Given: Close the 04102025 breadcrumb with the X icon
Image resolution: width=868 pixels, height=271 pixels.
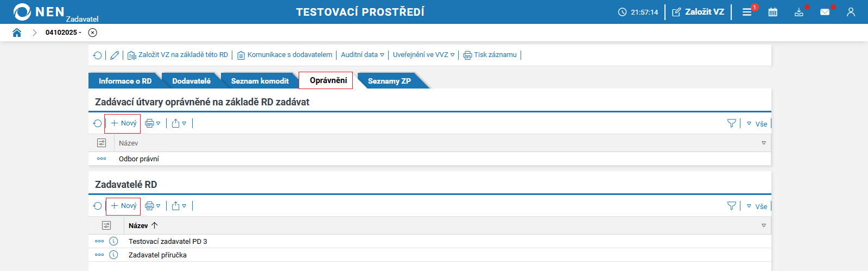Looking at the screenshot, I should [93, 33].
